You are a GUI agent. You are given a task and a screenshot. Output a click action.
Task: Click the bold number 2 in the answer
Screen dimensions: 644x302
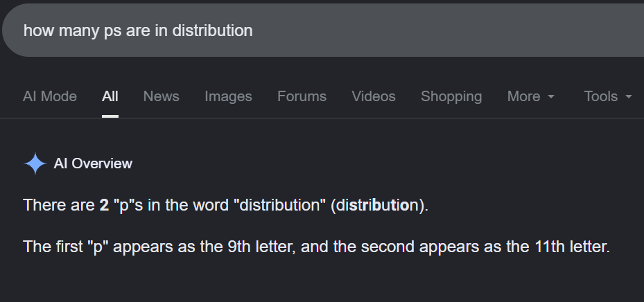[104, 205]
